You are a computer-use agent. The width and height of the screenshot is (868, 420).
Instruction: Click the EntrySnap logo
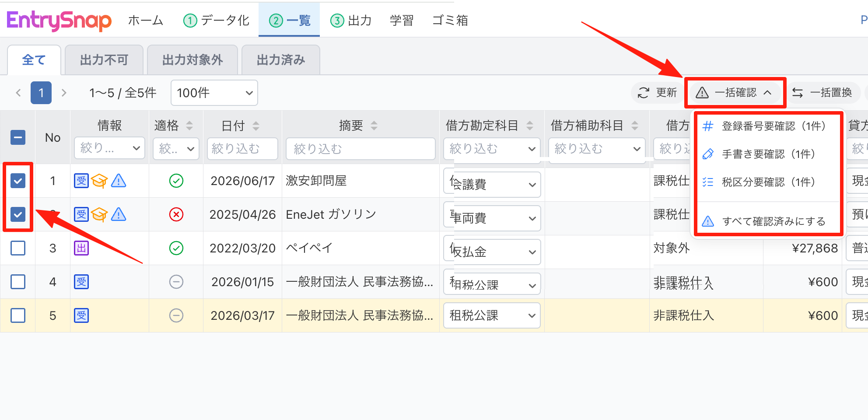coord(59,21)
